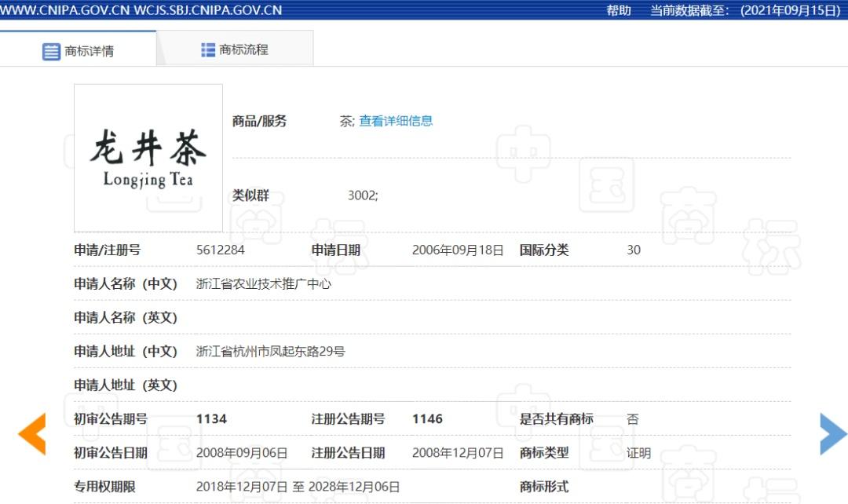Select shared trademark value 否
This screenshot has width=848, height=504.
[633, 419]
